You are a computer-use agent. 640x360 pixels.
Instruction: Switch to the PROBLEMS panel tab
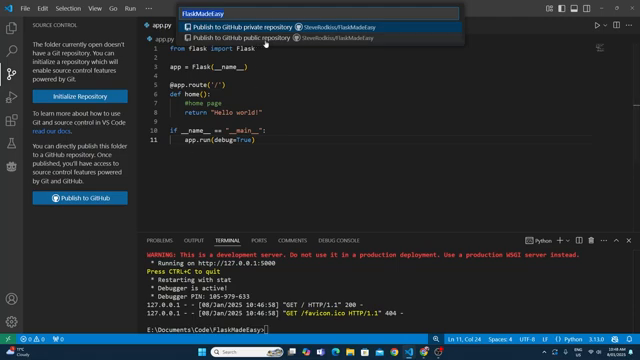tap(160, 240)
